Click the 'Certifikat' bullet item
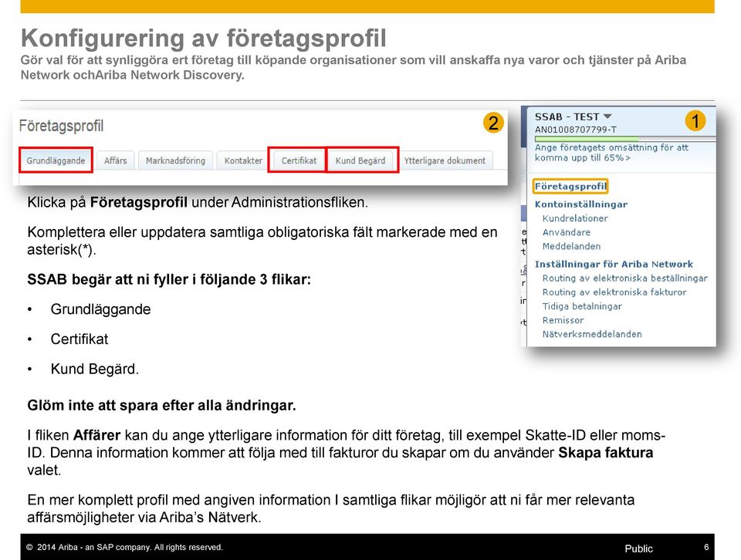This screenshot has width=741, height=560. (80, 339)
